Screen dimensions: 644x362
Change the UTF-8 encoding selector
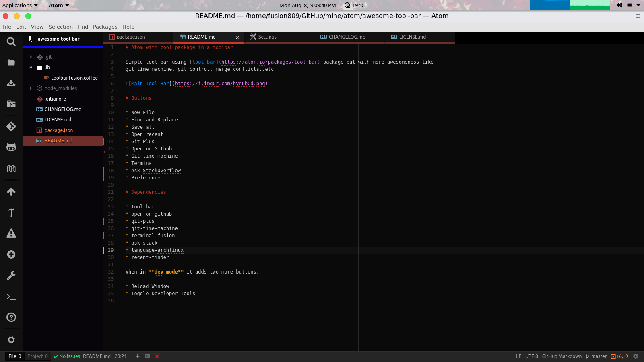(531, 356)
